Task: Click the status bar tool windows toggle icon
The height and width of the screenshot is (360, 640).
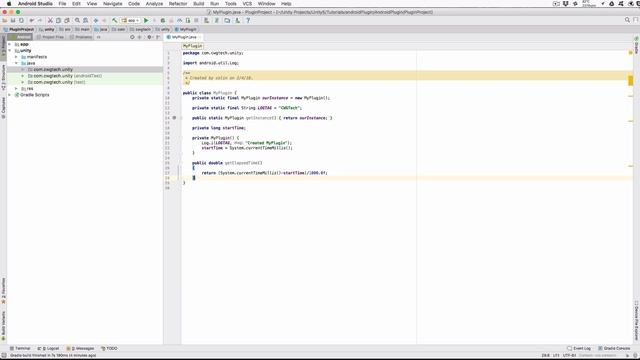Action: [4, 356]
